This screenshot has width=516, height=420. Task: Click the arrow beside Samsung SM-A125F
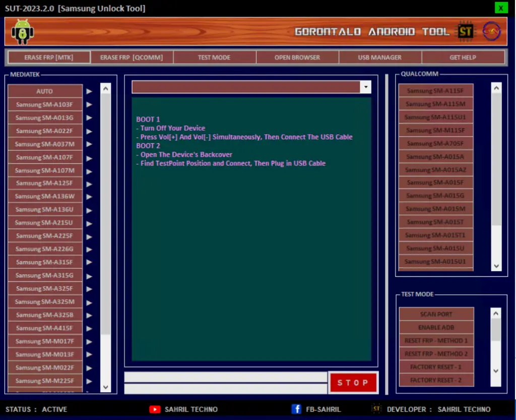point(89,184)
